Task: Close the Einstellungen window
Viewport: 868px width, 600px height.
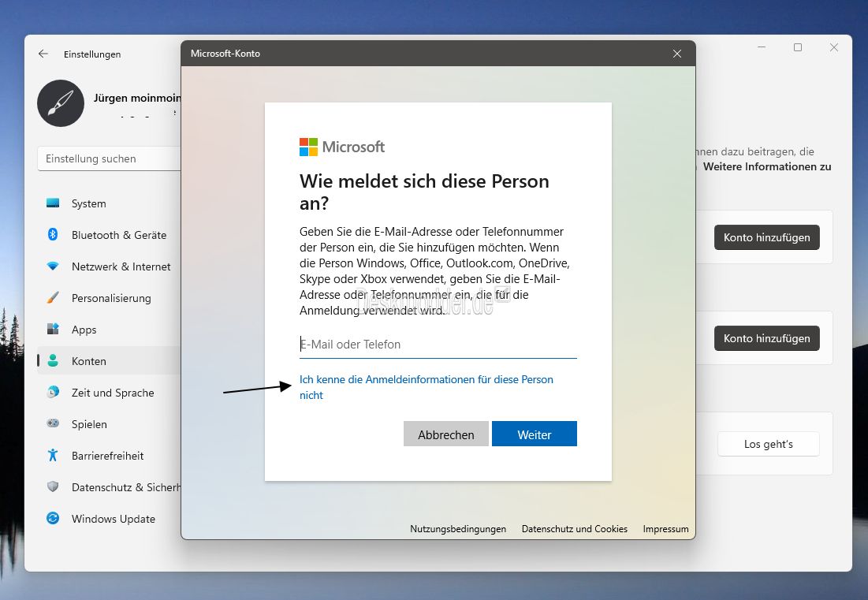Action: tap(833, 47)
